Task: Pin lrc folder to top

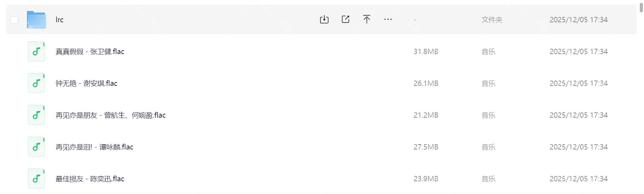Action: pos(367,19)
